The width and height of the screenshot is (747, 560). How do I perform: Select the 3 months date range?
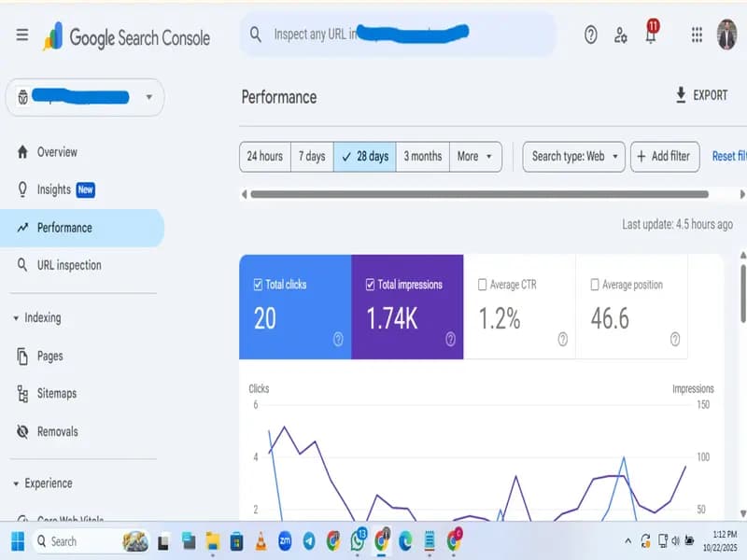(423, 156)
